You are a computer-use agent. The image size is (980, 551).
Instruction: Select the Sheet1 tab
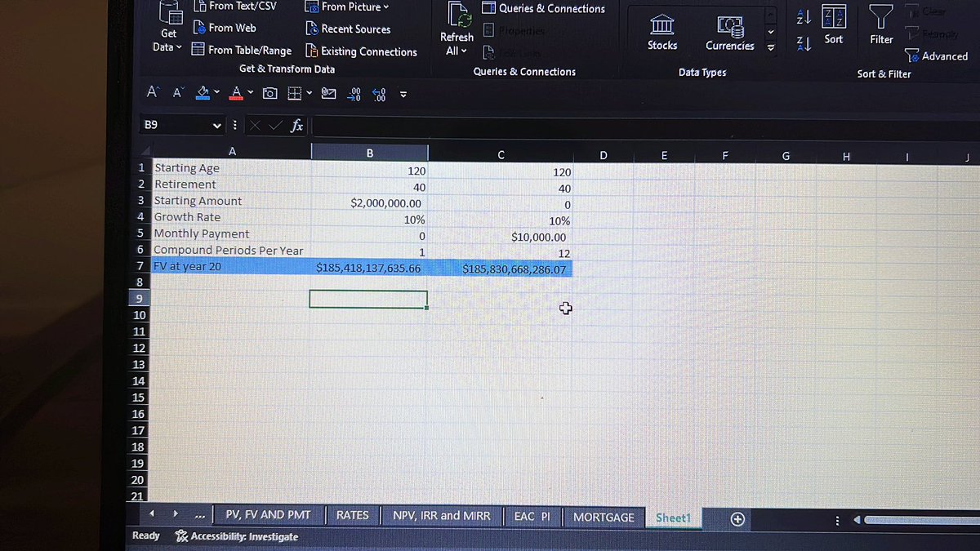tap(673, 518)
